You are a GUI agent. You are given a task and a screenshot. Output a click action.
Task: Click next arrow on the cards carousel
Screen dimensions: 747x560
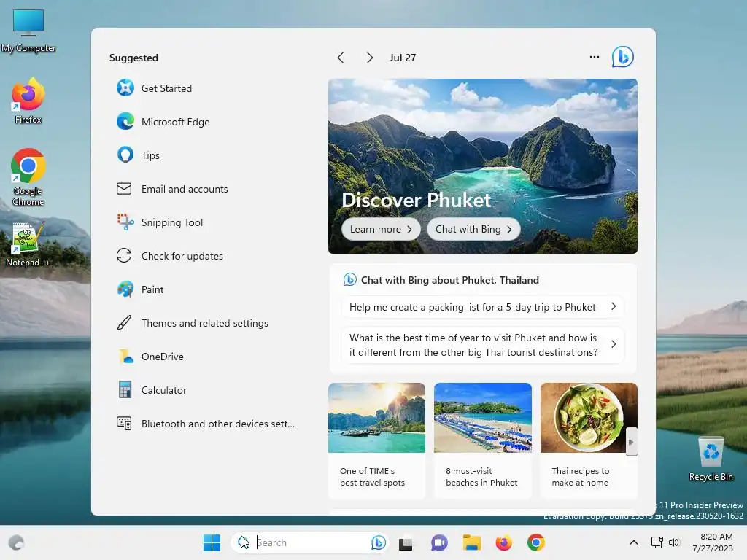(631, 442)
